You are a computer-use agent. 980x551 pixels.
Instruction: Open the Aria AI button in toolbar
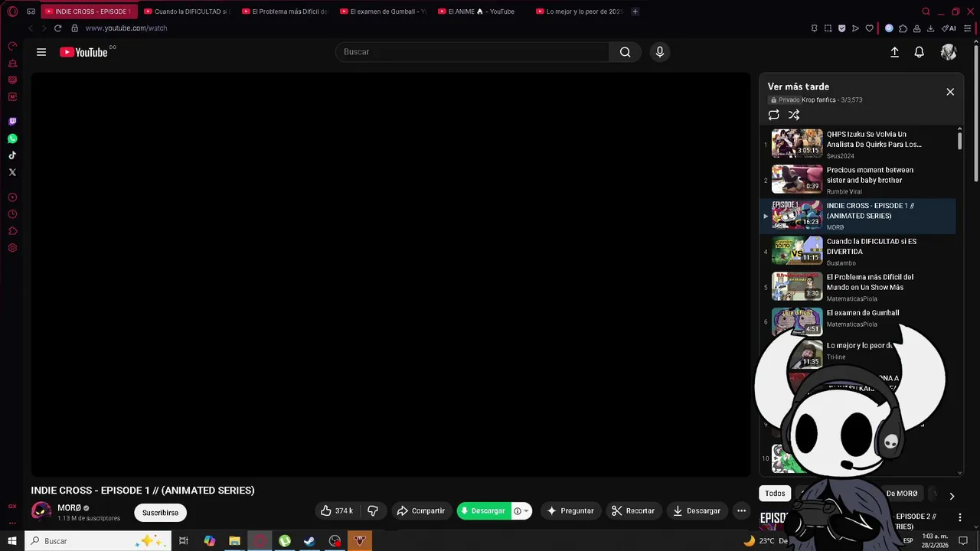pyautogui.click(x=949, y=28)
